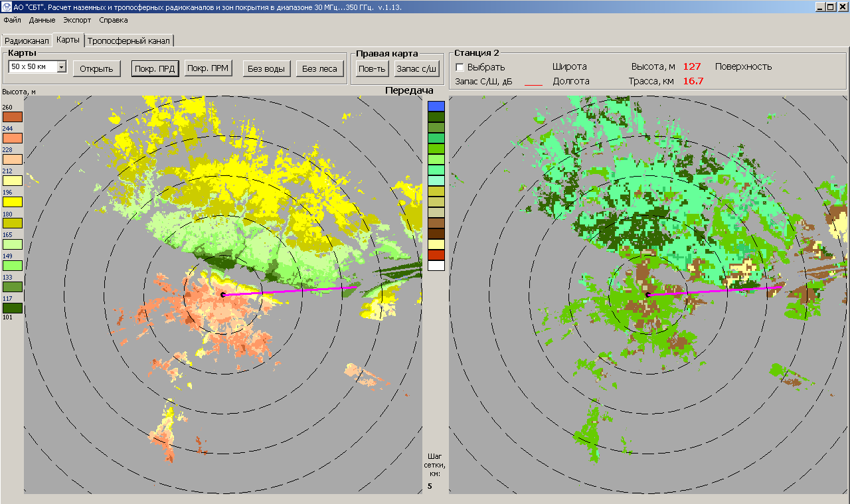Click the red swatch in the middle legend
This screenshot has width=850, height=504.
[436, 255]
